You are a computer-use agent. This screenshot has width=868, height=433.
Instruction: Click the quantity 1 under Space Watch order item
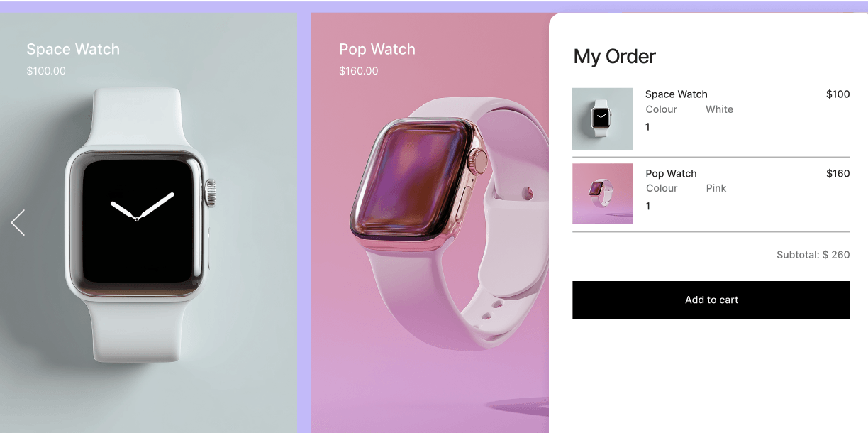click(647, 127)
